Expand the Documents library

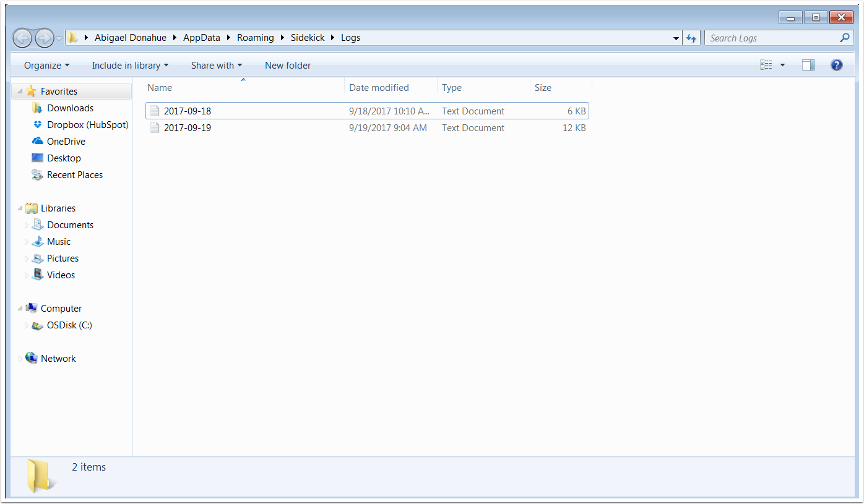27,224
